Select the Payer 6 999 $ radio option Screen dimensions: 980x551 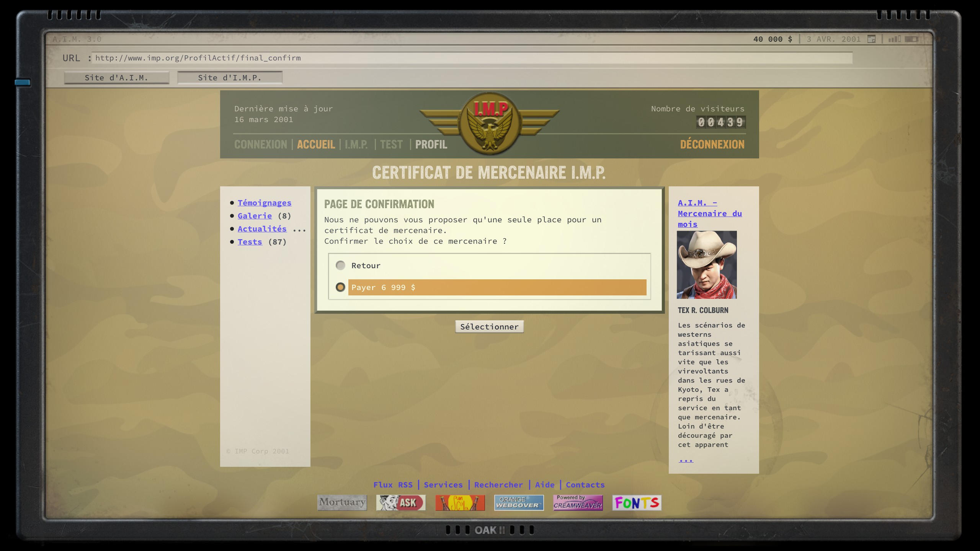[340, 287]
